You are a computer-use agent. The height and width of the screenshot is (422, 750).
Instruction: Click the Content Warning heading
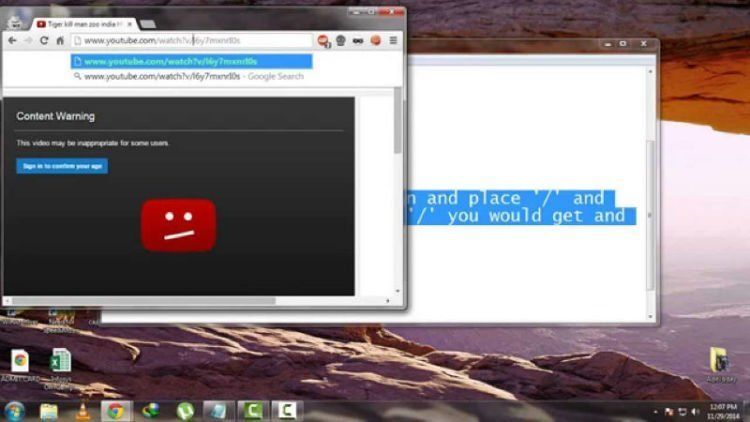[55, 116]
